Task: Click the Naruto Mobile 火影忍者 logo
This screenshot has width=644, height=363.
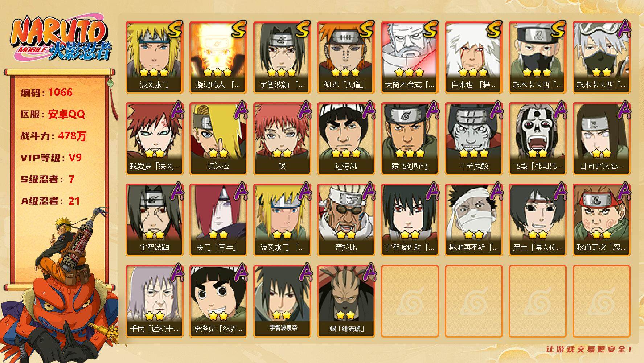Action: (x=61, y=39)
